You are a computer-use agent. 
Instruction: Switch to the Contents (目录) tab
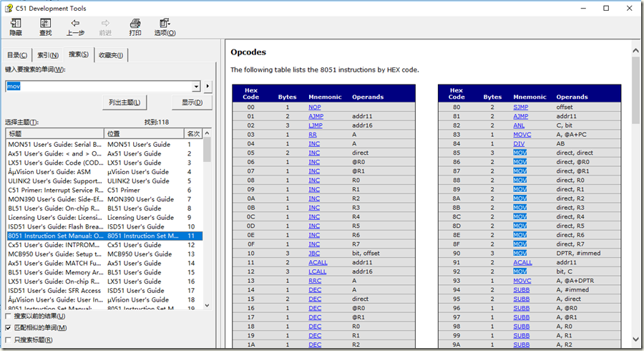[x=17, y=55]
